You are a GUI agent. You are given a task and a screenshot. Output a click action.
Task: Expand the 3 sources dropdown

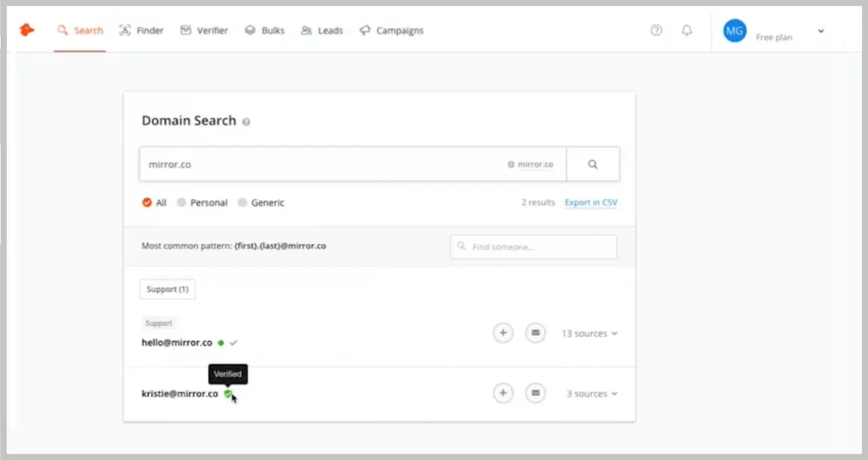[x=591, y=394]
